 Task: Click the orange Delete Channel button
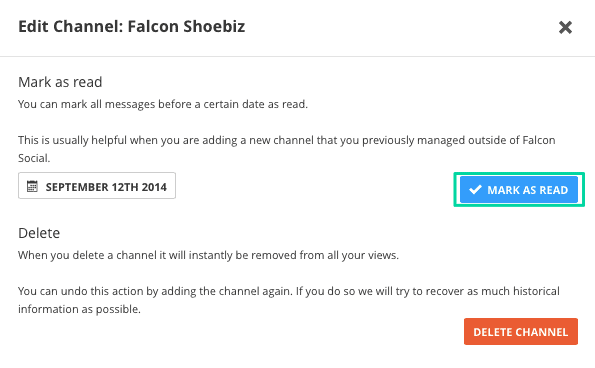521,332
